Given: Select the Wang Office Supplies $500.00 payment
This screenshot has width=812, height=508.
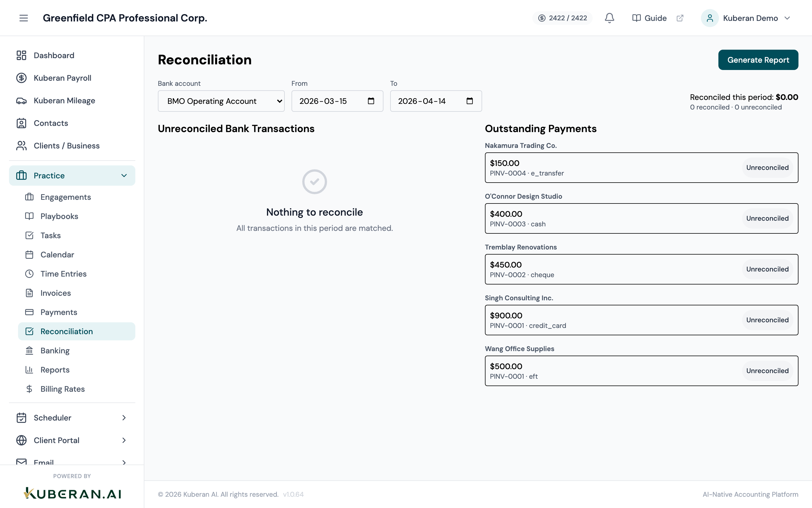Looking at the screenshot, I should tap(641, 371).
